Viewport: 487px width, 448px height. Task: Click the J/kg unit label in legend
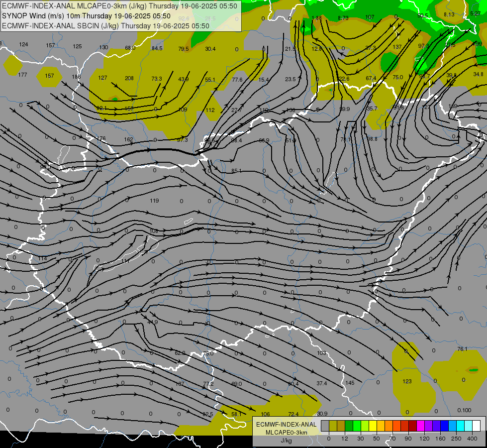click(x=287, y=441)
